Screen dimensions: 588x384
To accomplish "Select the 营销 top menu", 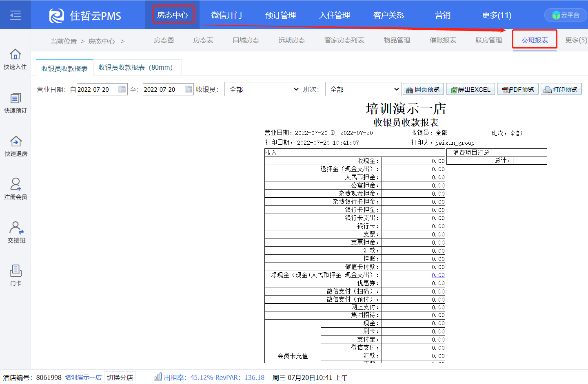I will tap(443, 15).
